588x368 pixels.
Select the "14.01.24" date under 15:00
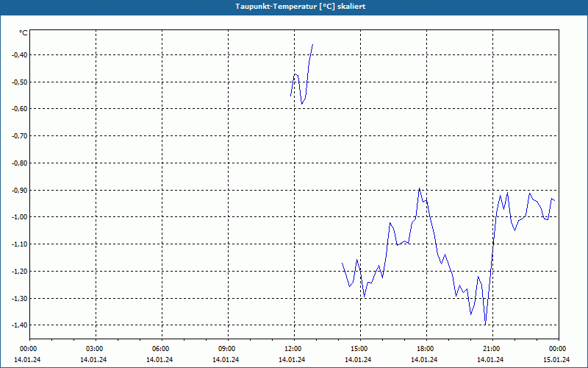358,360
